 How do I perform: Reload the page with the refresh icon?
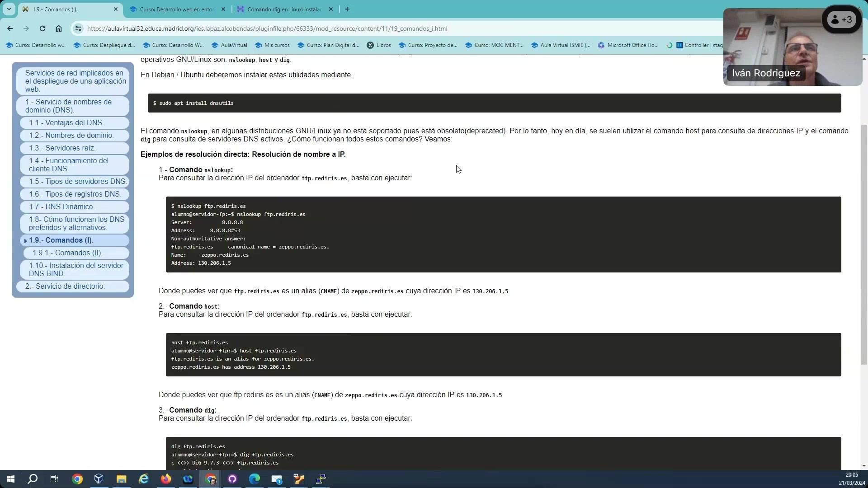point(42,28)
